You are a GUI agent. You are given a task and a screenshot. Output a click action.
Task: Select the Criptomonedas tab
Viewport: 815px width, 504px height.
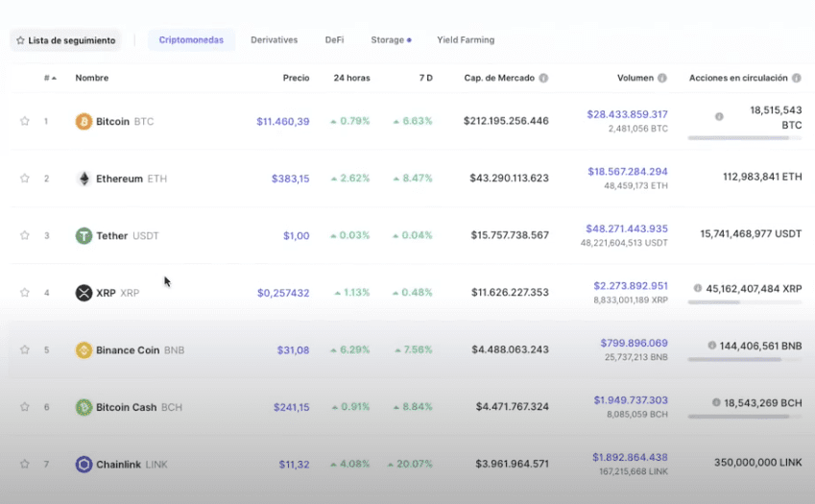191,40
